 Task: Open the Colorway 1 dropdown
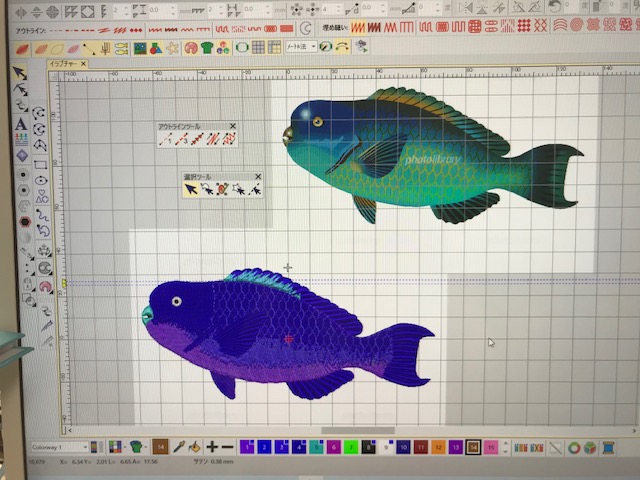[x=60, y=447]
